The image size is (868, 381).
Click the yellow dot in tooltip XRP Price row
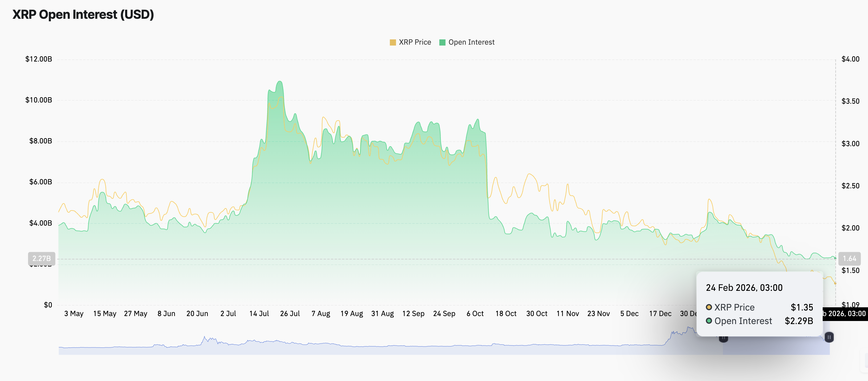[709, 307]
